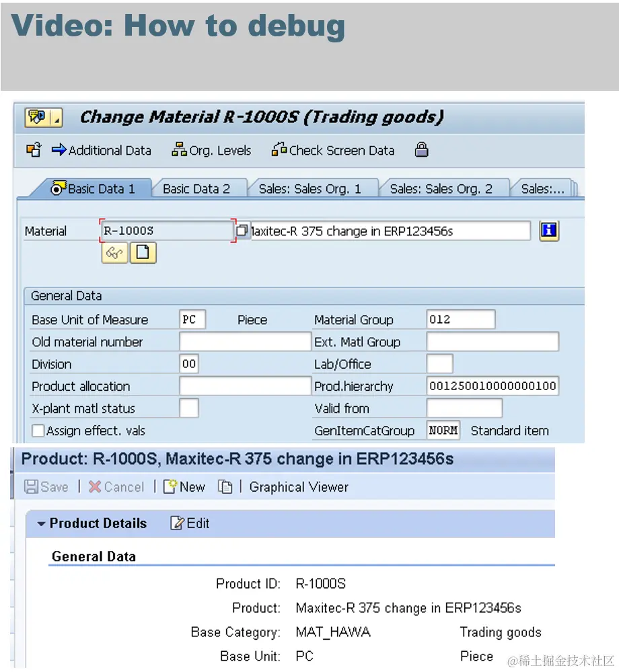
Task: Click Check Screen Data
Action: click(x=332, y=151)
